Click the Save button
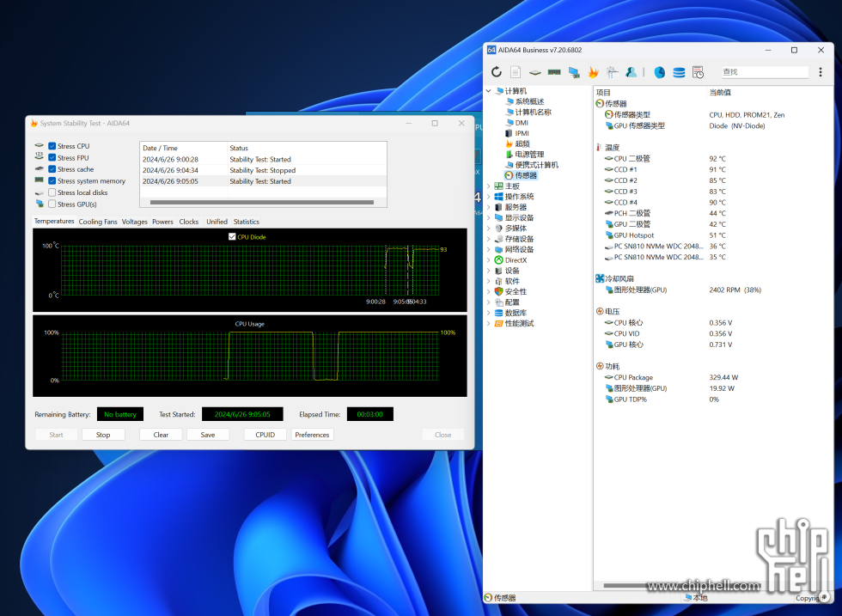842x616 pixels. 208,435
